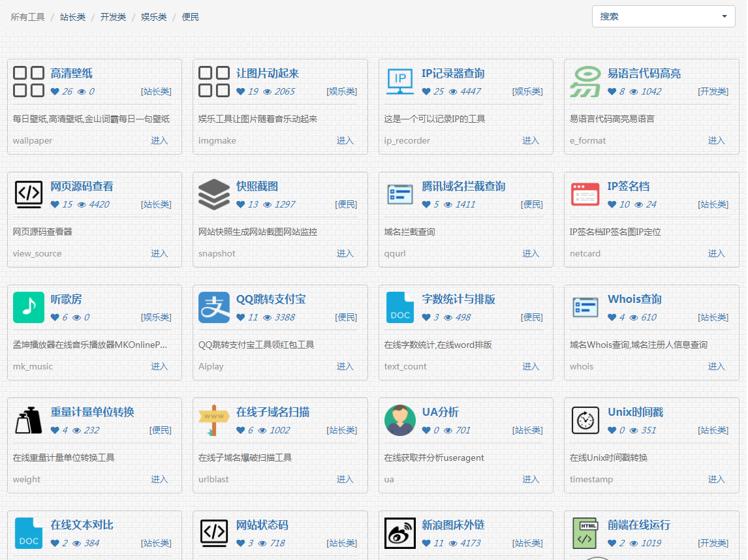Open the 前端在线运行 title link

pos(639,525)
